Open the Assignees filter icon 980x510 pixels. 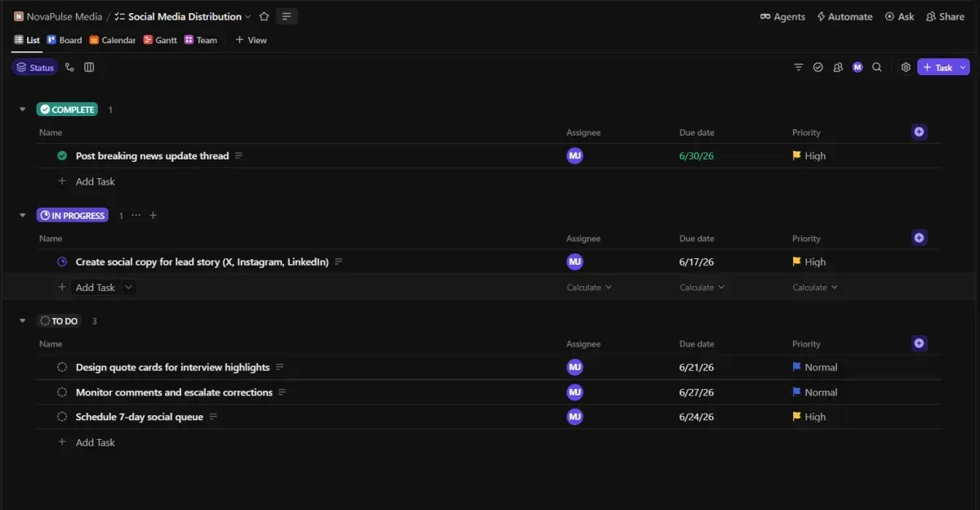click(x=838, y=68)
